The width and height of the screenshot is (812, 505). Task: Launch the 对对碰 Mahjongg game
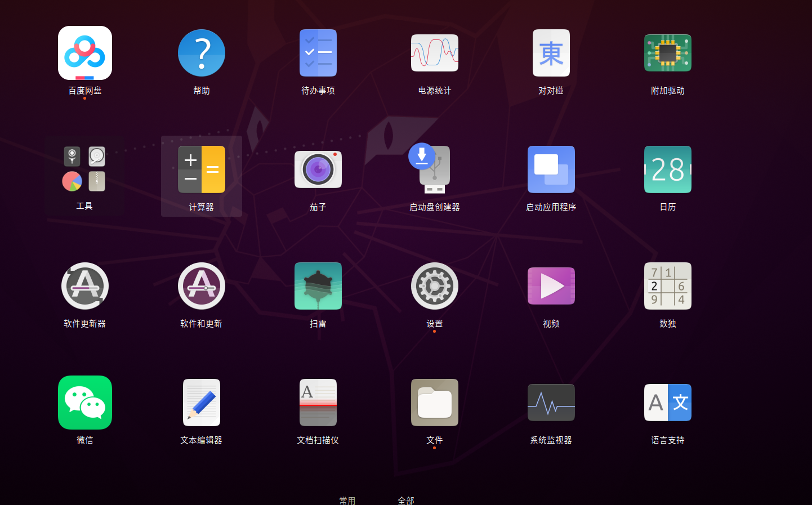pos(551,53)
